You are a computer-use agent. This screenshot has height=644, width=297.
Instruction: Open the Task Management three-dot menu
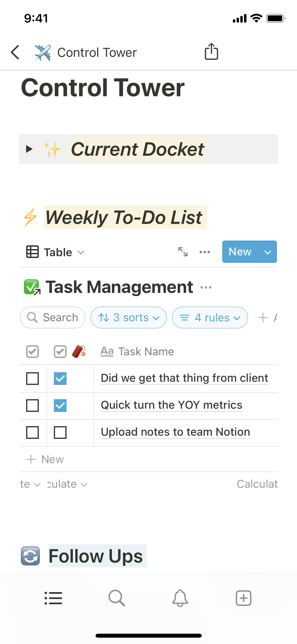pos(206,287)
